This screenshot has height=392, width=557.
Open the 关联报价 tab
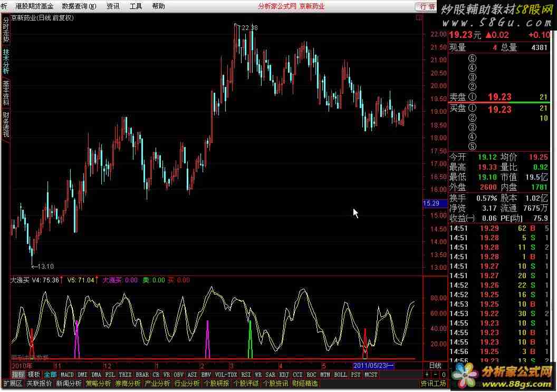click(x=39, y=384)
